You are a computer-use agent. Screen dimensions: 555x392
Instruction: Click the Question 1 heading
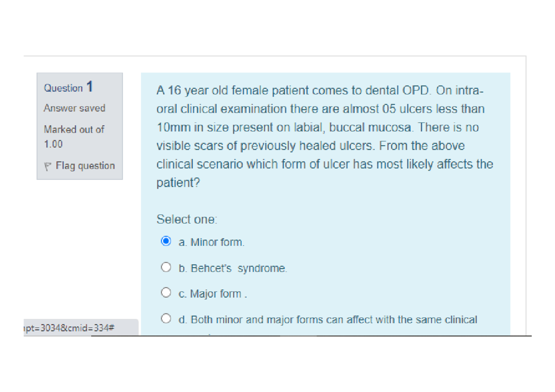(68, 87)
